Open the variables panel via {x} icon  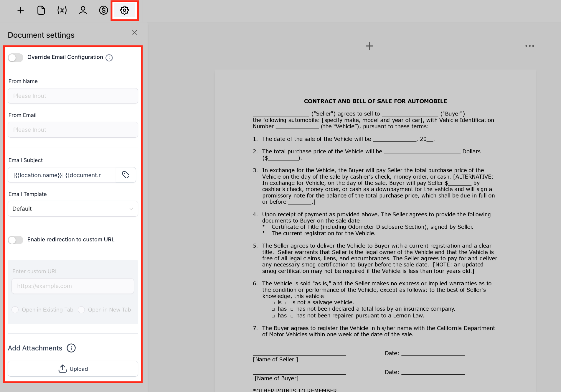coord(62,10)
